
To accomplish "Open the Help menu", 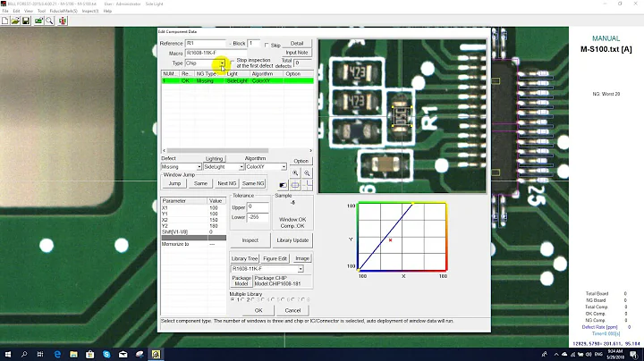I will (x=107, y=11).
